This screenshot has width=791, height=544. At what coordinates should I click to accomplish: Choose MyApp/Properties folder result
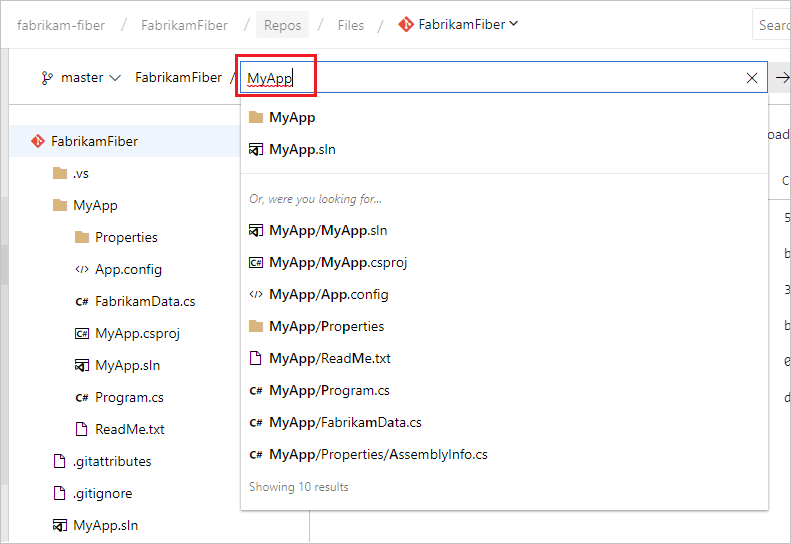coord(504,327)
